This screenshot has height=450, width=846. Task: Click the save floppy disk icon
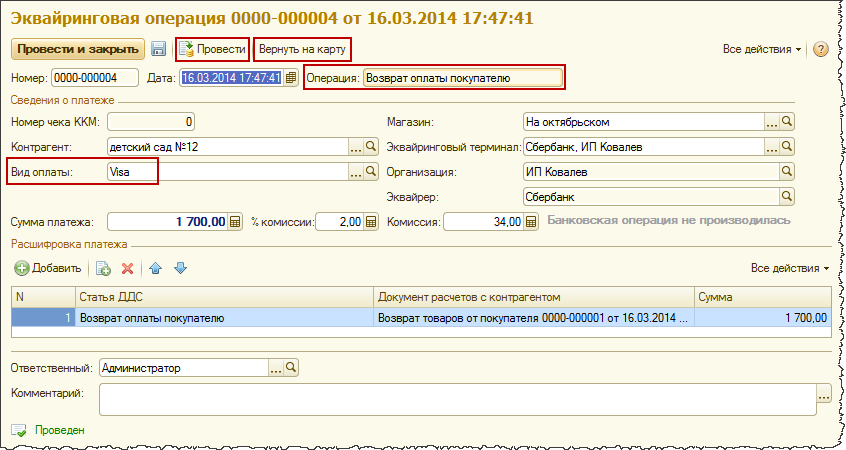pyautogui.click(x=158, y=49)
